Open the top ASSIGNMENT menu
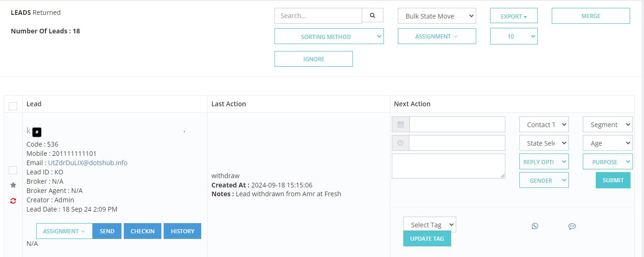The image size is (644, 257). [437, 36]
